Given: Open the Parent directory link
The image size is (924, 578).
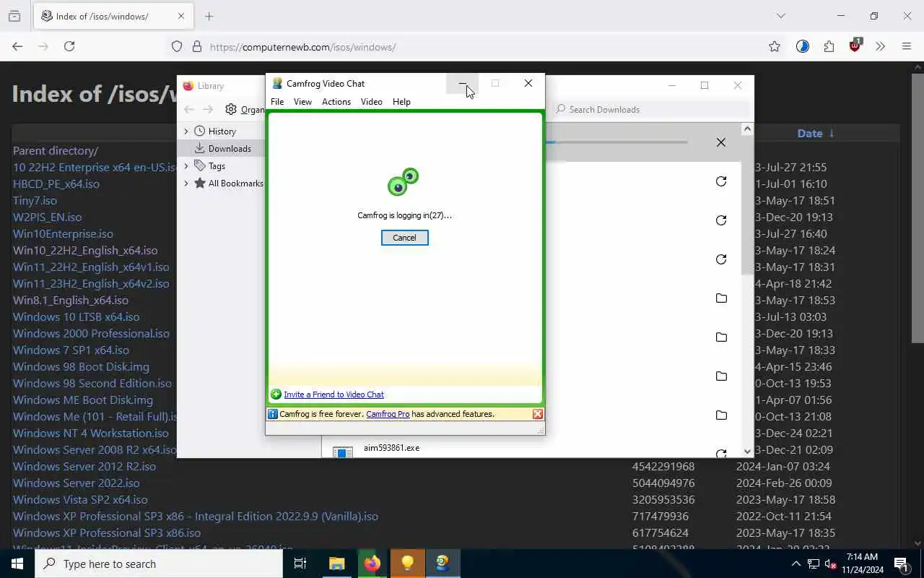Looking at the screenshot, I should (x=56, y=151).
